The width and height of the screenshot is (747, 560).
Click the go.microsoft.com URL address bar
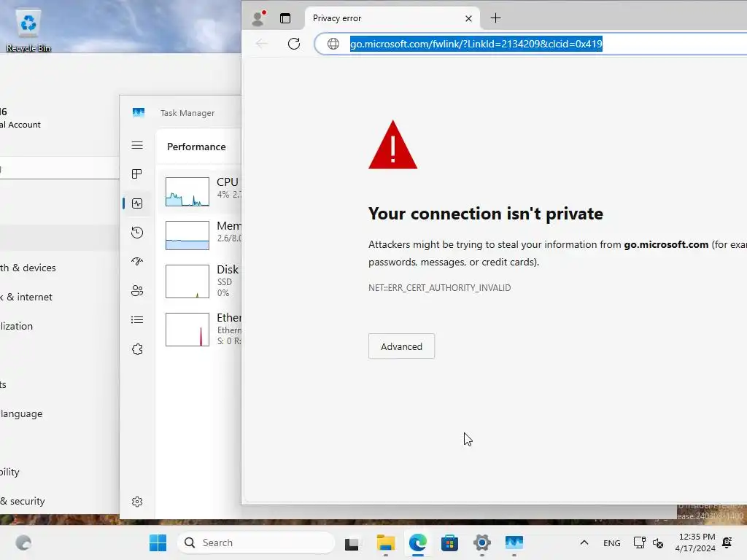pyautogui.click(x=530, y=44)
